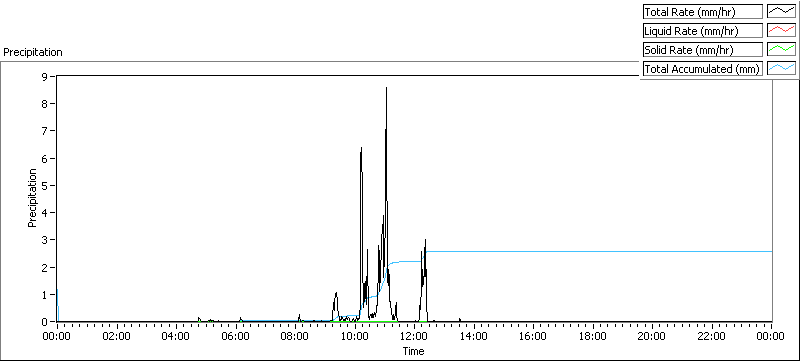The width and height of the screenshot is (800, 361).
Task: Click the 04:00 time axis tick label
Action: [x=177, y=336]
